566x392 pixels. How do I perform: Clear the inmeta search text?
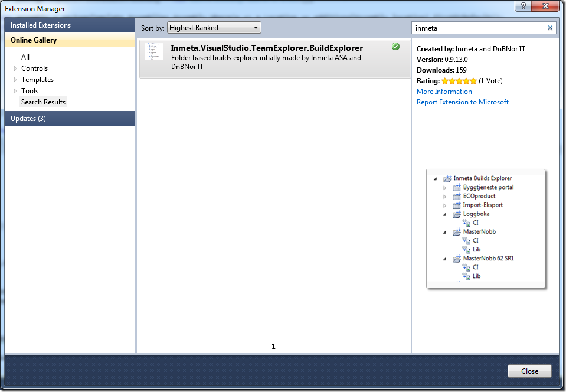(x=550, y=28)
